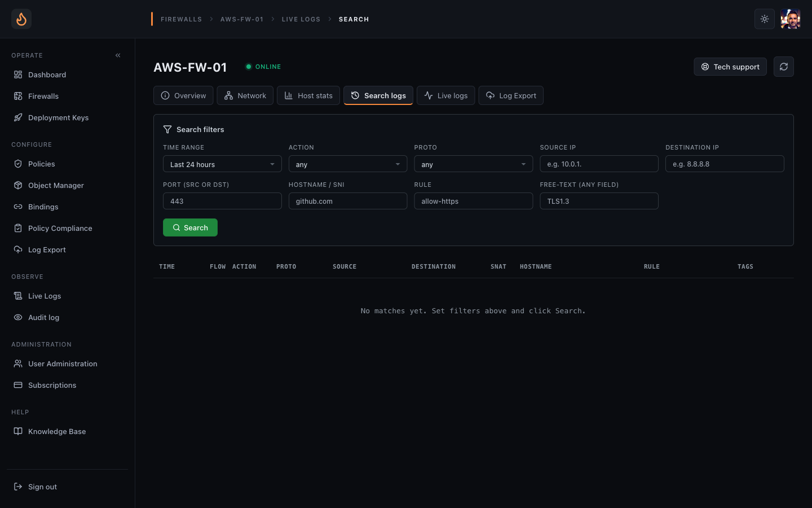Click the Object Manager cube icon
The height and width of the screenshot is (508, 812).
pyautogui.click(x=18, y=185)
